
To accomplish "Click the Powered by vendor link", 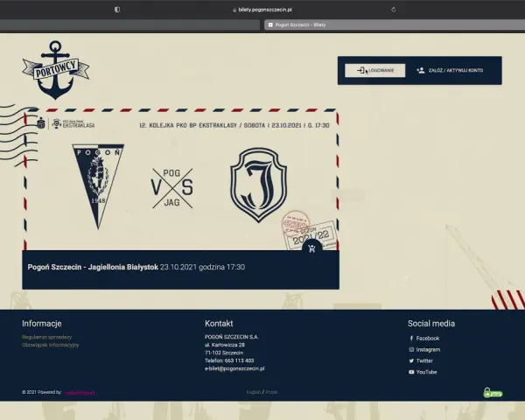I will 80,393.
